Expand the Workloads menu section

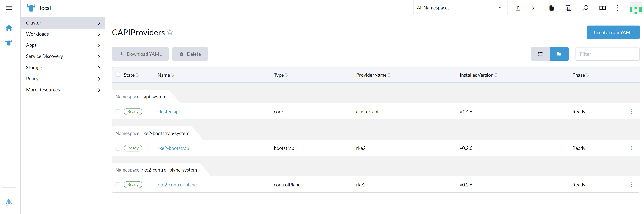(63, 34)
